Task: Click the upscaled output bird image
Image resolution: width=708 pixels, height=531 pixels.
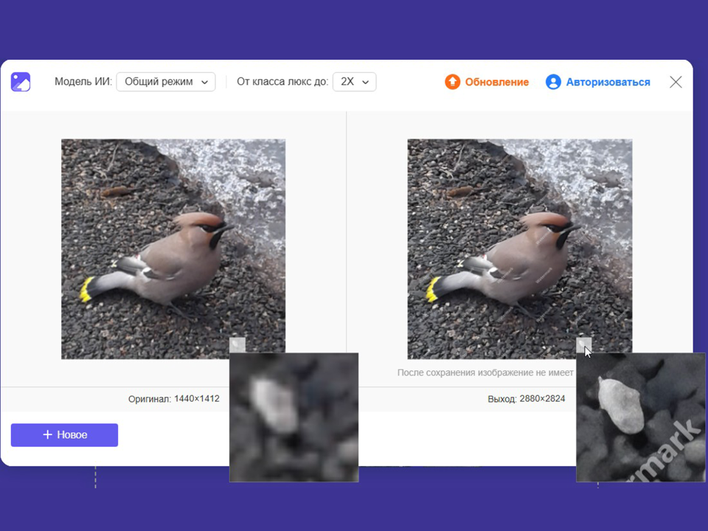Action: (520, 249)
